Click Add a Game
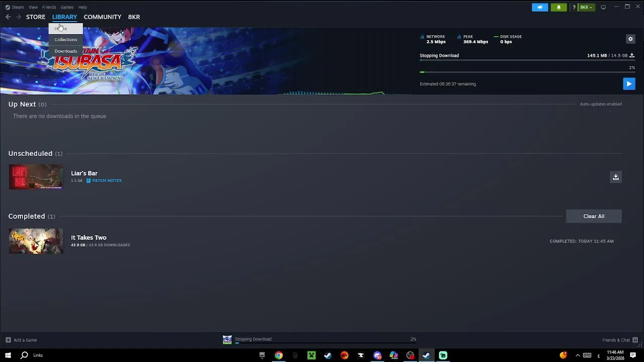This screenshot has height=362, width=644. click(x=21, y=340)
